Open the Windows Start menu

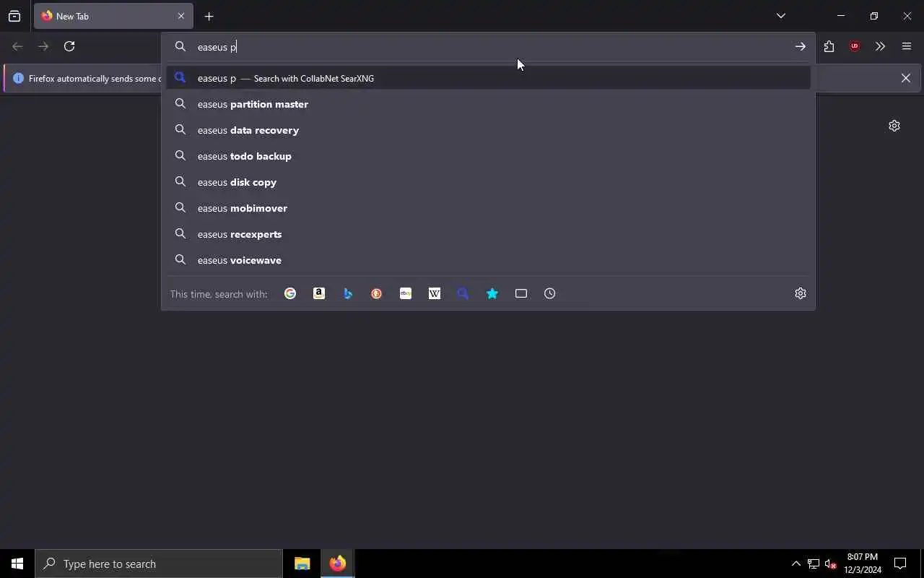(x=17, y=564)
